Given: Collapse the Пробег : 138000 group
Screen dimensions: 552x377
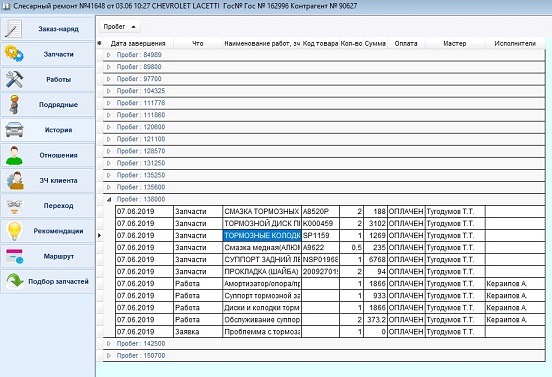Looking at the screenshot, I should [109, 199].
